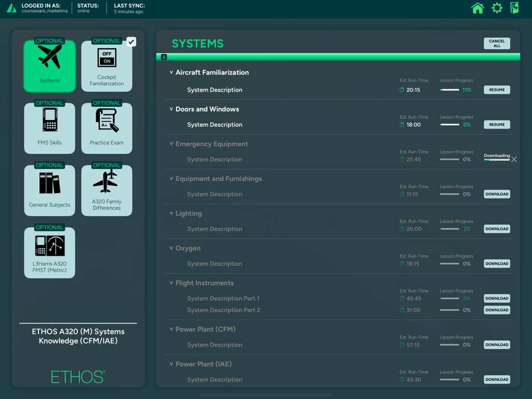Viewport: 532px width, 399px height.
Task: Open the General Subjects books tile
Action: (x=49, y=190)
